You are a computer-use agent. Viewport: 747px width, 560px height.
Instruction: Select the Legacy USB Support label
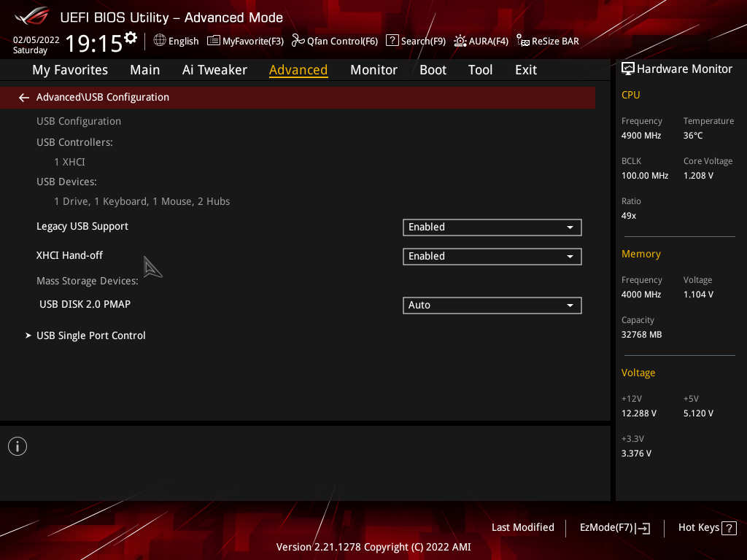pyautogui.click(x=82, y=226)
